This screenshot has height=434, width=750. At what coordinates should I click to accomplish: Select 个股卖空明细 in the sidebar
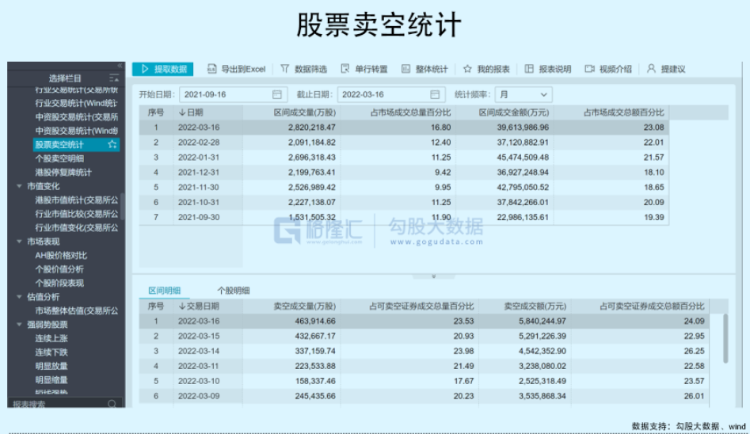pyautogui.click(x=60, y=158)
